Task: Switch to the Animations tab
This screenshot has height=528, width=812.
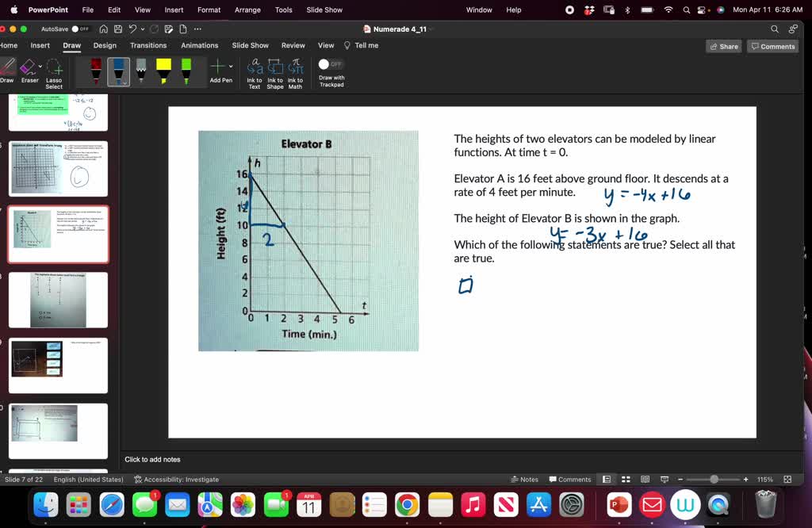Action: click(x=199, y=45)
